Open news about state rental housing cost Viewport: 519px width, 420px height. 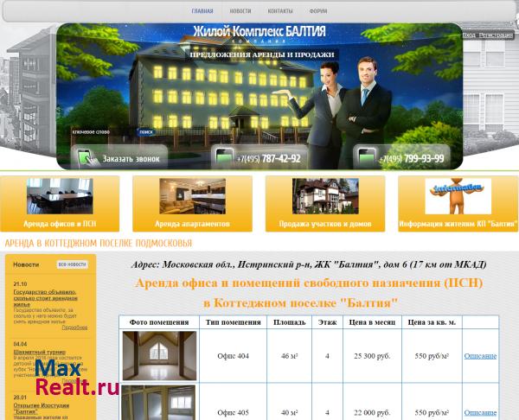click(x=45, y=298)
